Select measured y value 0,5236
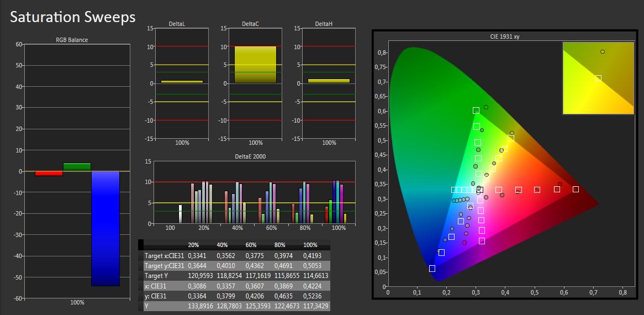 [312, 296]
